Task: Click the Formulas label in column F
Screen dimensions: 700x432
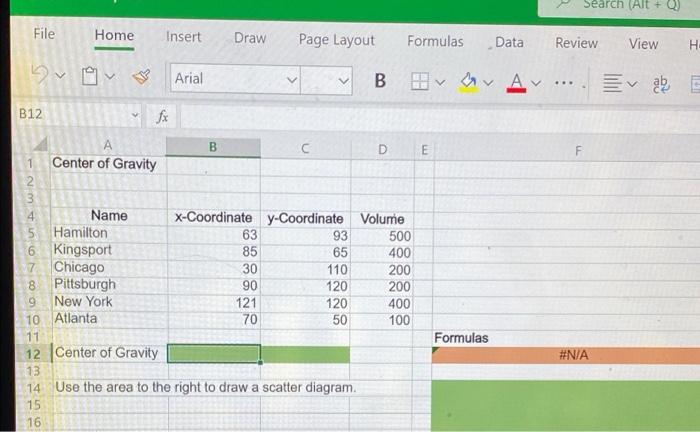Action: pos(461,338)
